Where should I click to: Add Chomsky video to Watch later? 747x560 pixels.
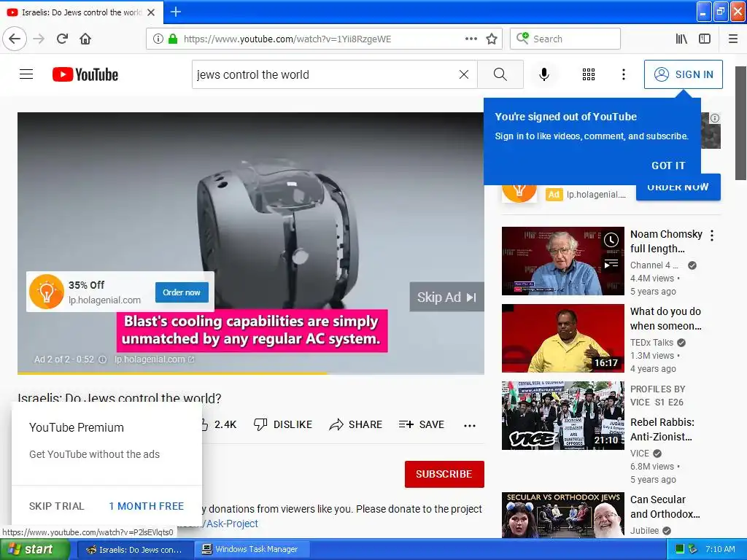(611, 239)
